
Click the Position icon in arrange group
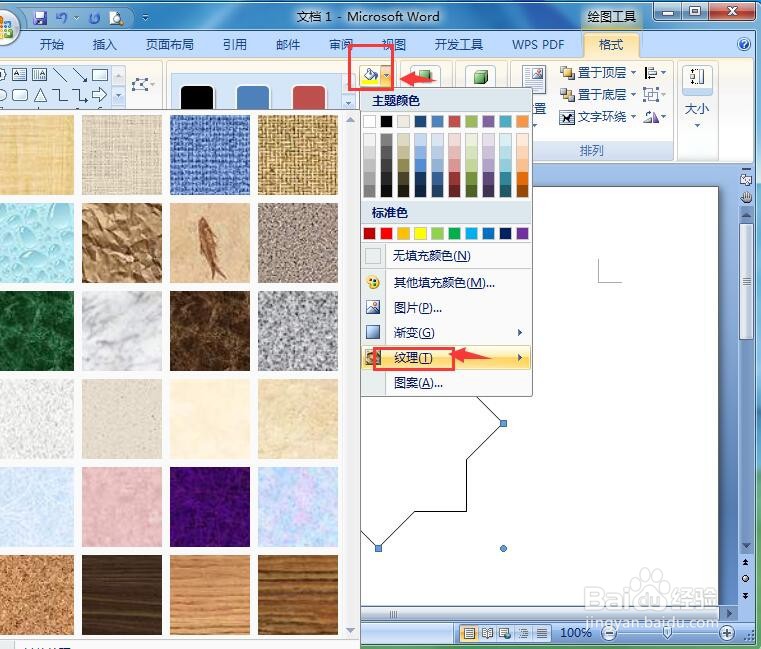tap(534, 78)
